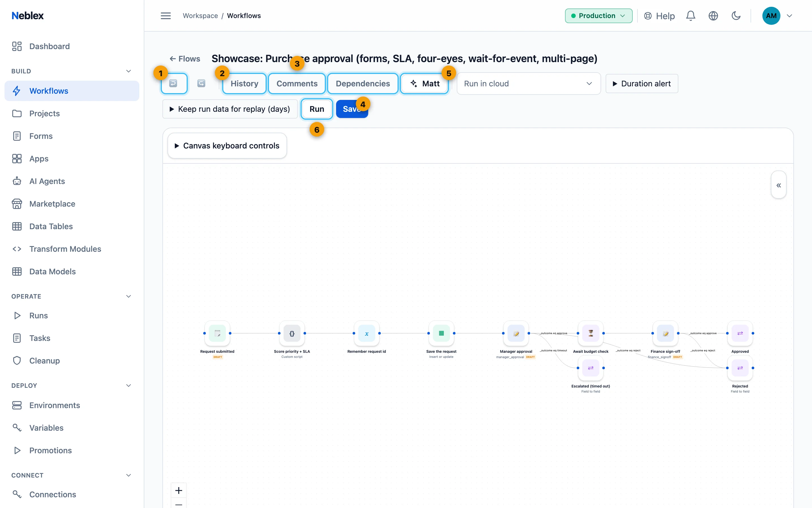Open the History tab
The image size is (812, 508).
click(244, 83)
